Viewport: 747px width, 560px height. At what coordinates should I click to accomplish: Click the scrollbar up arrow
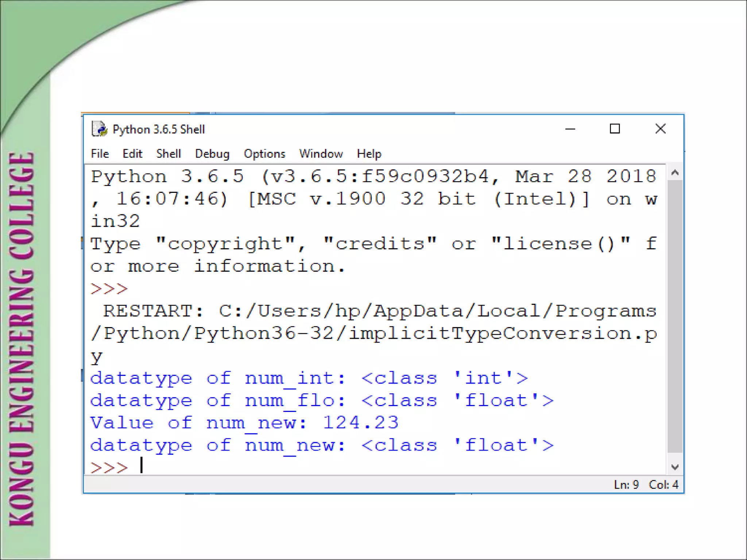coord(675,173)
